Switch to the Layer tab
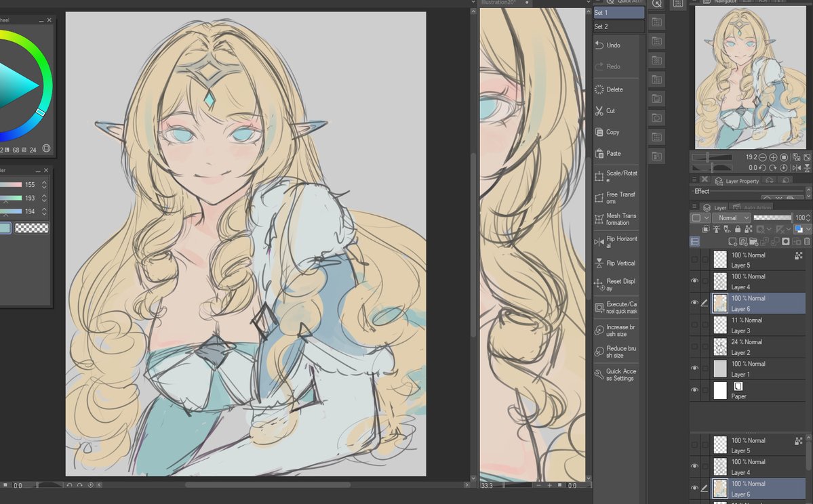This screenshot has width=813, height=504. (x=715, y=207)
